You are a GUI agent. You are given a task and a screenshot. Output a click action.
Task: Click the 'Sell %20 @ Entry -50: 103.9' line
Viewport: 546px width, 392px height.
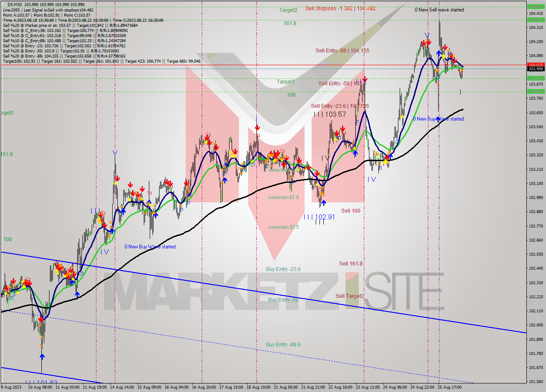61,51
